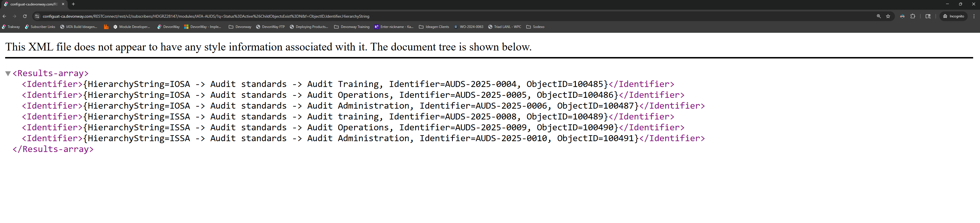Image resolution: width=980 pixels, height=223 pixels.
Task: Open the Module Developer bookmark
Action: pyautogui.click(x=132, y=27)
